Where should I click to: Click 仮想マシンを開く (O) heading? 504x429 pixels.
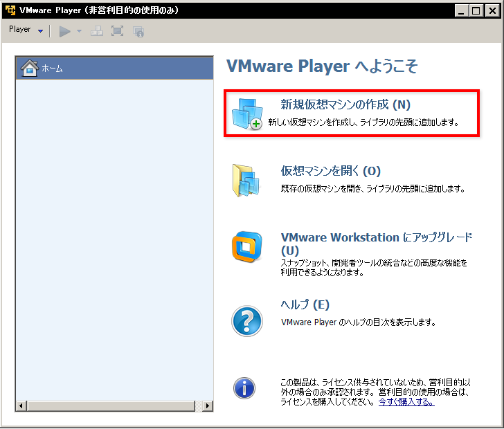(x=331, y=171)
